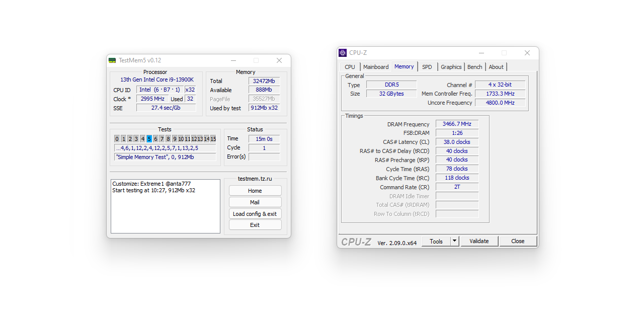Image resolution: width=644 pixels, height=312 pixels.
Task: Select test box 15 in TestMem5 Tests
Action: (213, 139)
